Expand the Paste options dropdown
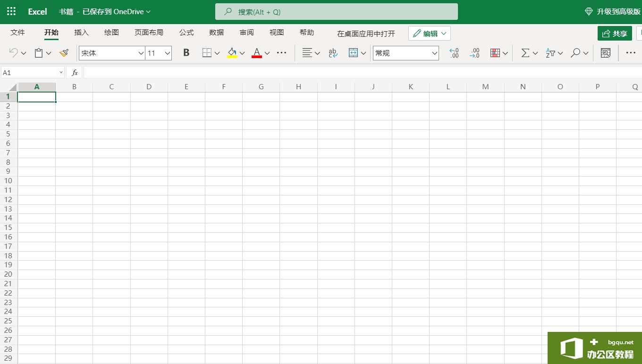 (49, 53)
